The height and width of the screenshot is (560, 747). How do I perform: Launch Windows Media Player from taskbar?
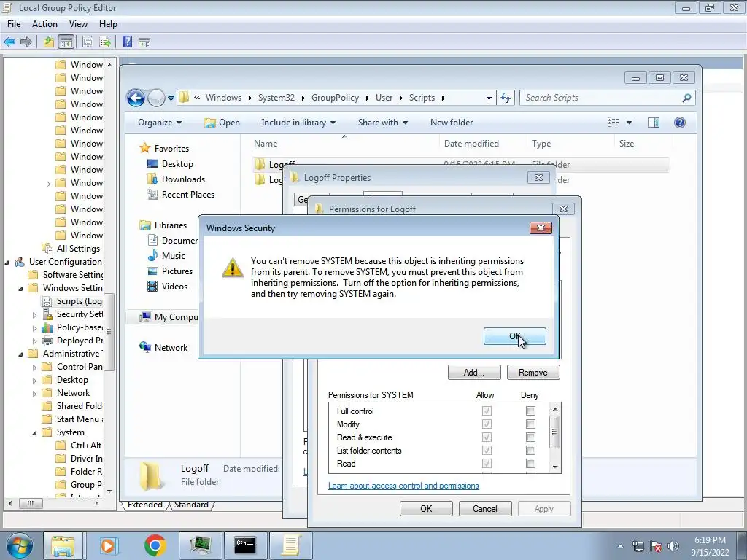[108, 545]
